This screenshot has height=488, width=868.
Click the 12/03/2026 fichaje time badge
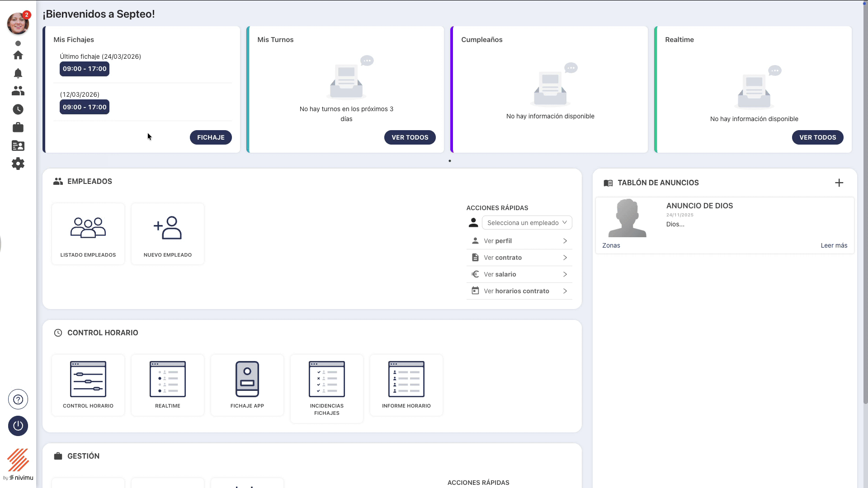click(x=85, y=107)
